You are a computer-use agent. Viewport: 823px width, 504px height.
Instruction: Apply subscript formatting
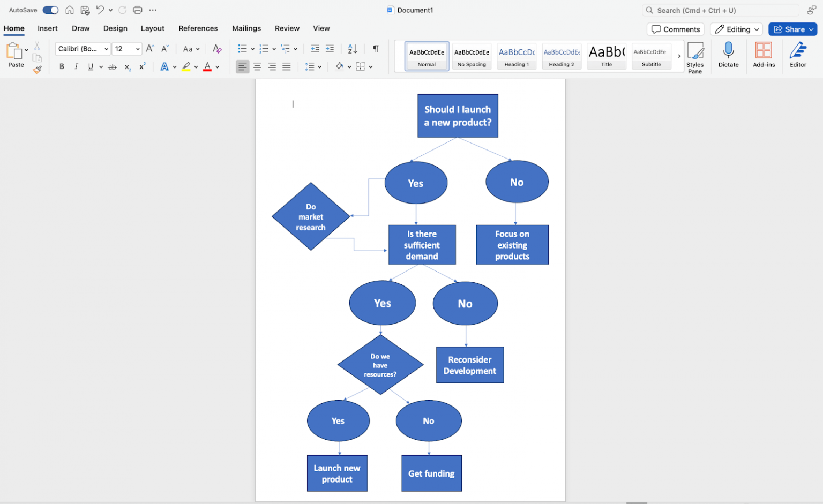click(x=127, y=66)
